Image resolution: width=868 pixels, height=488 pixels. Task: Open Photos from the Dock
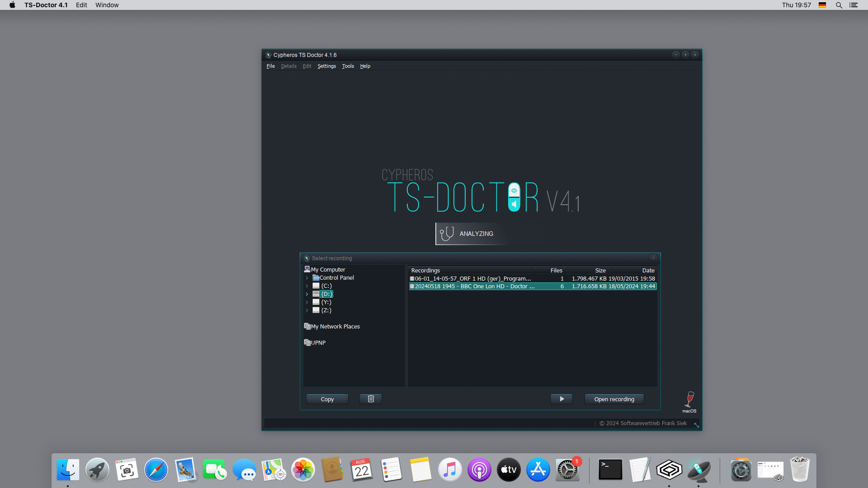pos(303,470)
